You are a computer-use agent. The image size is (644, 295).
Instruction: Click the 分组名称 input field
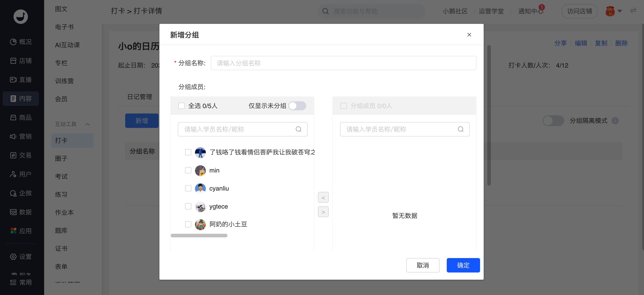pos(343,63)
